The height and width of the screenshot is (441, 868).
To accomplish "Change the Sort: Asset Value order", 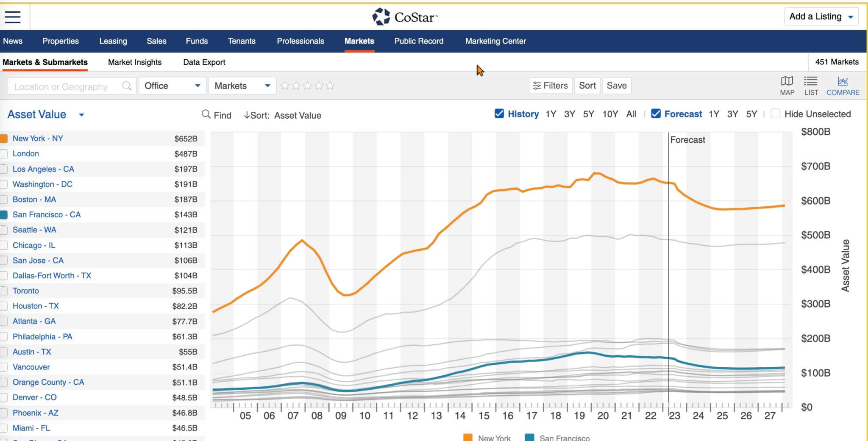I will [282, 115].
